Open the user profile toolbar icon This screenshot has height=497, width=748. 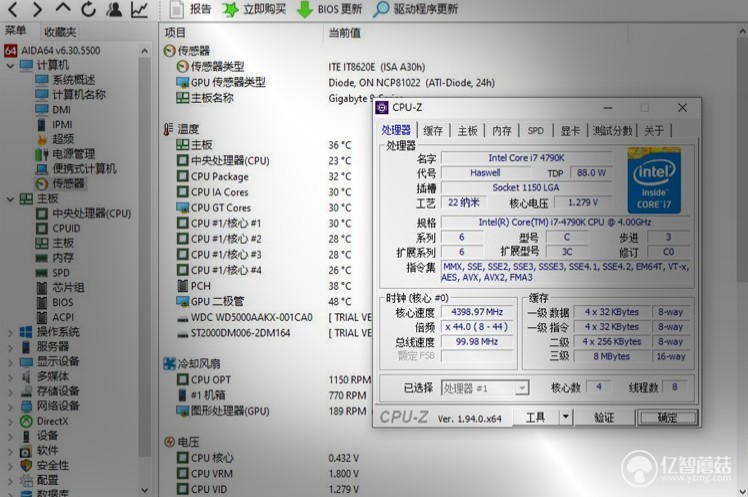click(114, 9)
